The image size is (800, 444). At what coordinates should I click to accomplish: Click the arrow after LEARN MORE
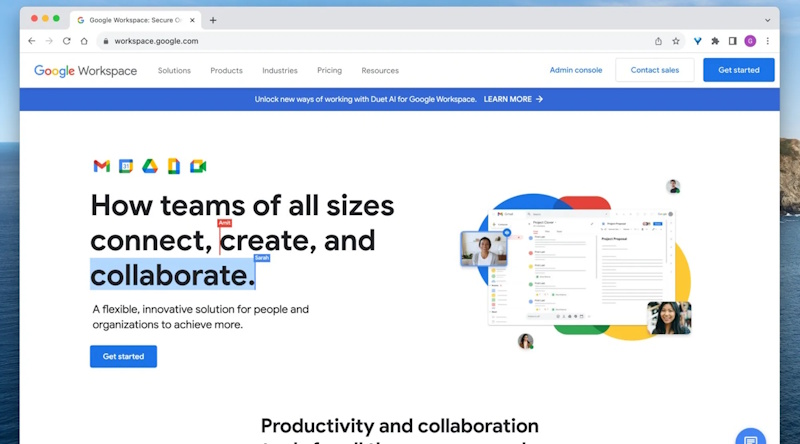tap(539, 99)
